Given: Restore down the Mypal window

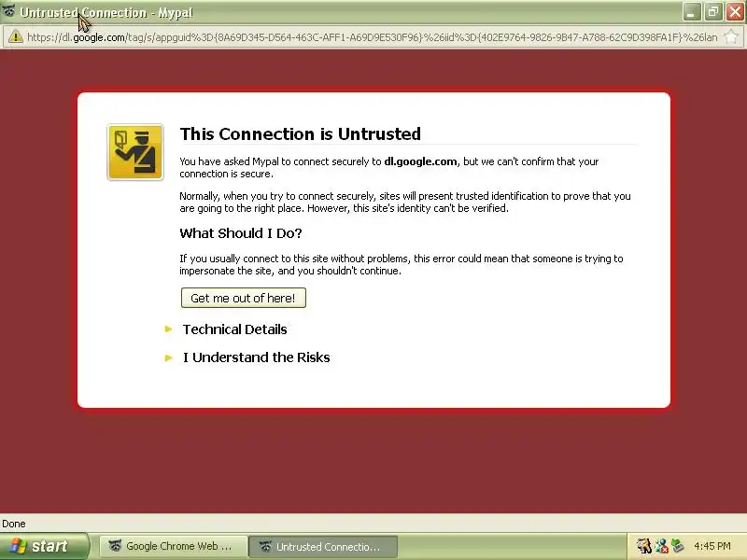Looking at the screenshot, I should coord(713,12).
